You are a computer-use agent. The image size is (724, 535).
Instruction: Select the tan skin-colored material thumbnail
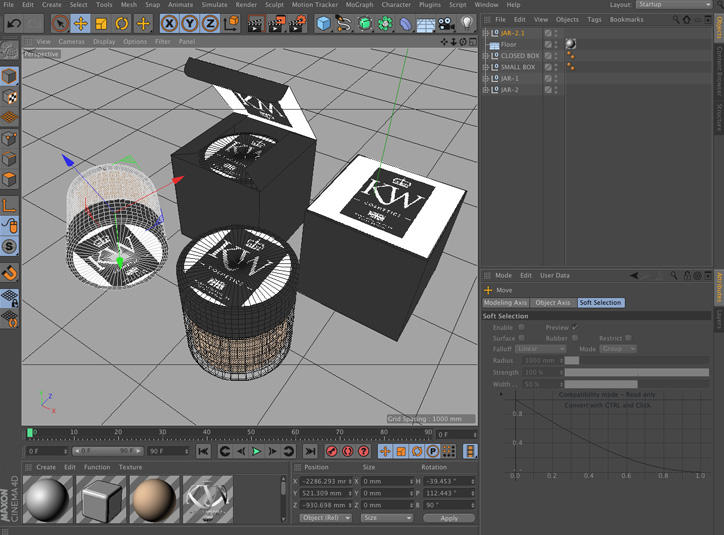tap(154, 500)
